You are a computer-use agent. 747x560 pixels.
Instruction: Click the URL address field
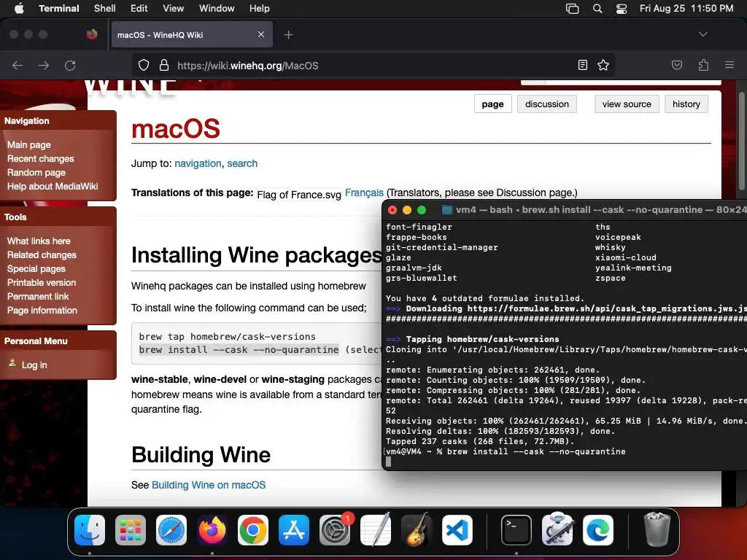click(373, 65)
